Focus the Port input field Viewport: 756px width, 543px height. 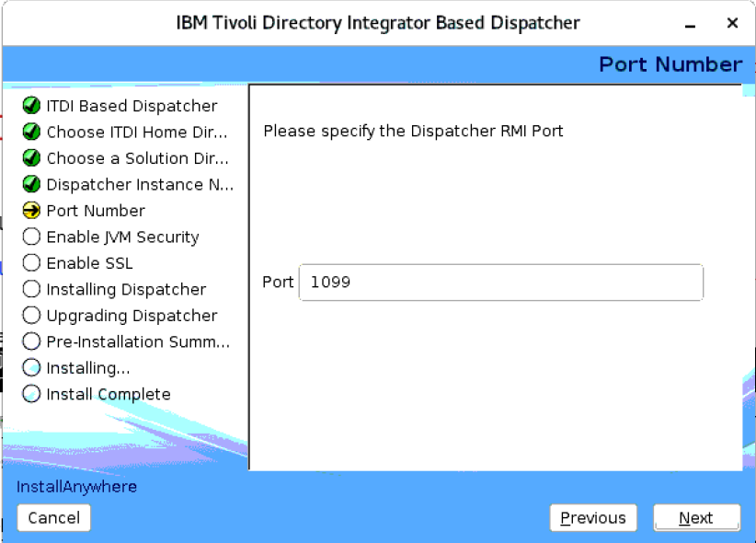point(501,283)
